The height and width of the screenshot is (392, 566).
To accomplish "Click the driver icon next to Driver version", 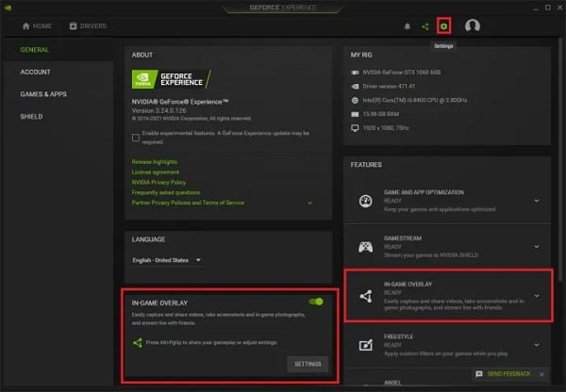I will [356, 86].
